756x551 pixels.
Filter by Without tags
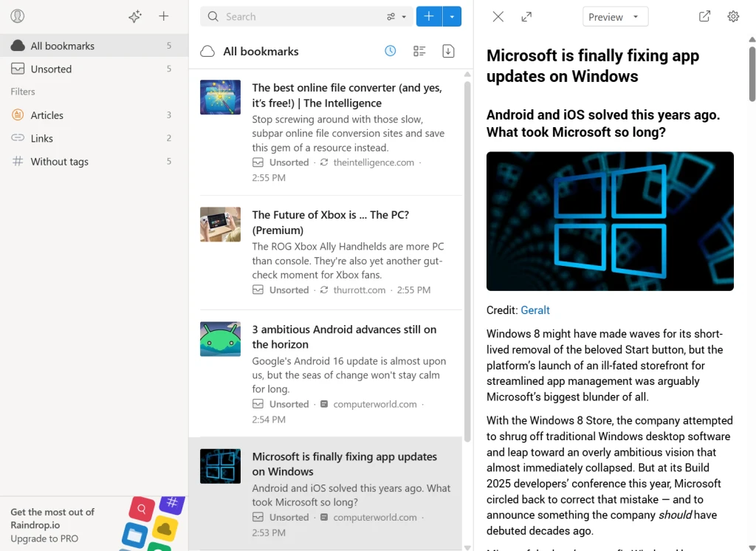pyautogui.click(x=94, y=161)
